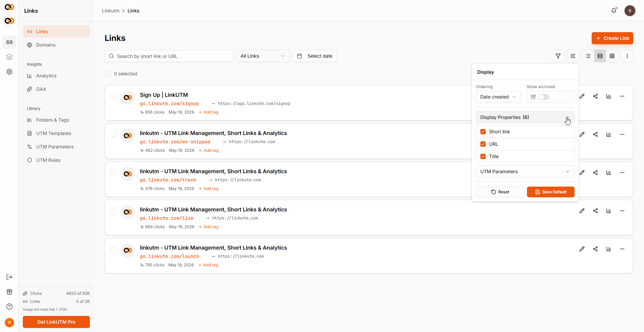Open UTM Parameters in the sidebar
Viewport: 644px width, 332px height.
coord(56,147)
